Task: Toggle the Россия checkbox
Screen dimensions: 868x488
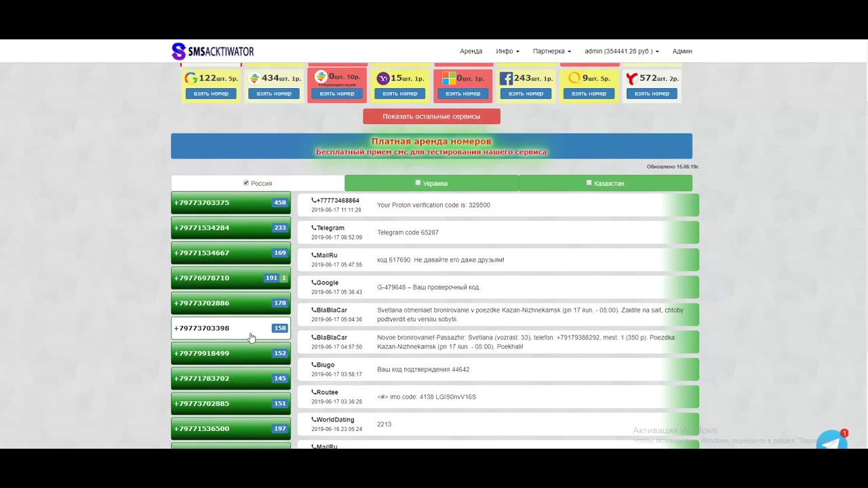Action: pyautogui.click(x=246, y=183)
